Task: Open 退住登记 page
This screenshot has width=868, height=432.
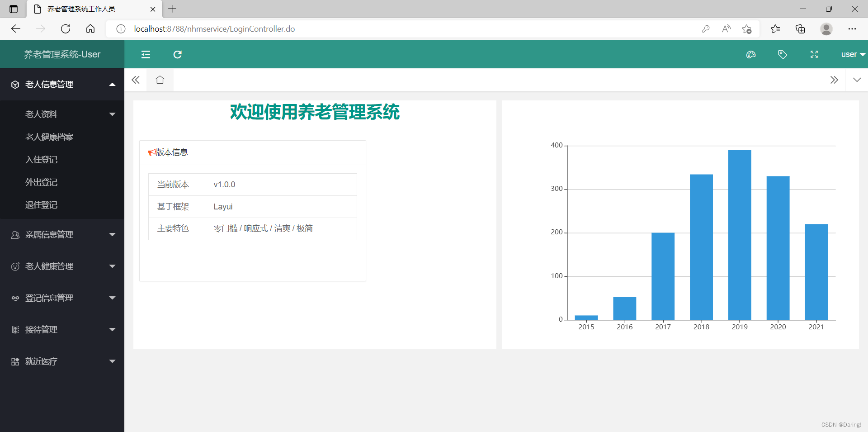Action: click(62, 205)
